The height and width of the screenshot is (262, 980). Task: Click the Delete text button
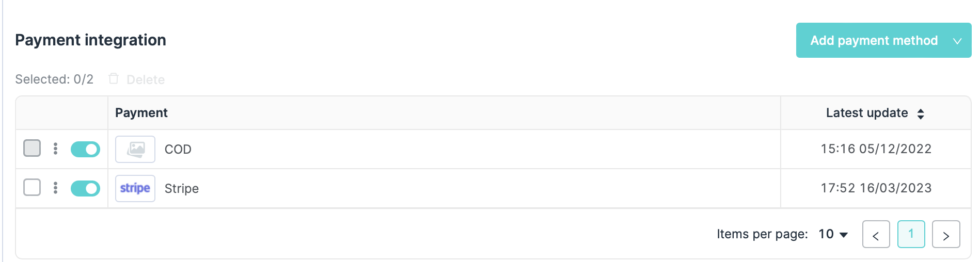click(146, 79)
